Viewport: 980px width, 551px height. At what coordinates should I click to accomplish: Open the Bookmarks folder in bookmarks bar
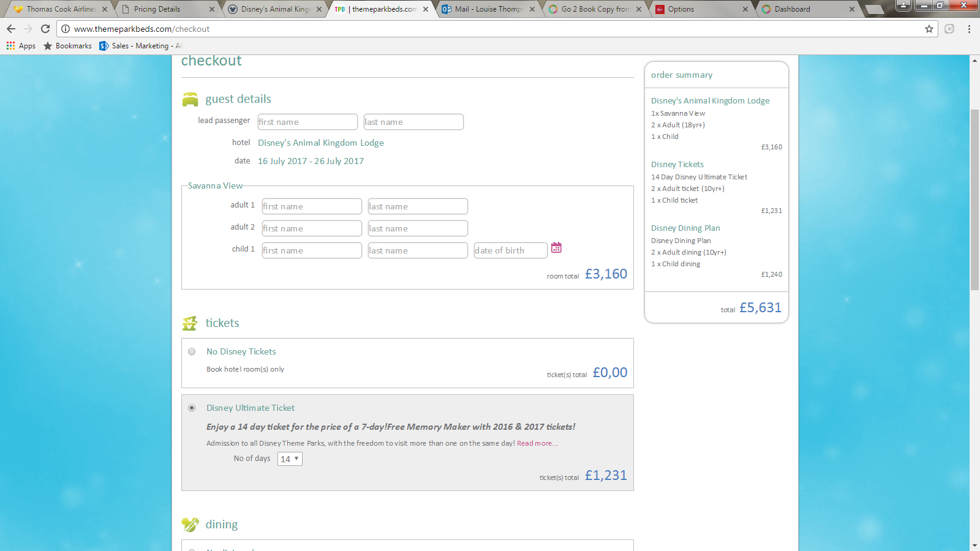[67, 46]
